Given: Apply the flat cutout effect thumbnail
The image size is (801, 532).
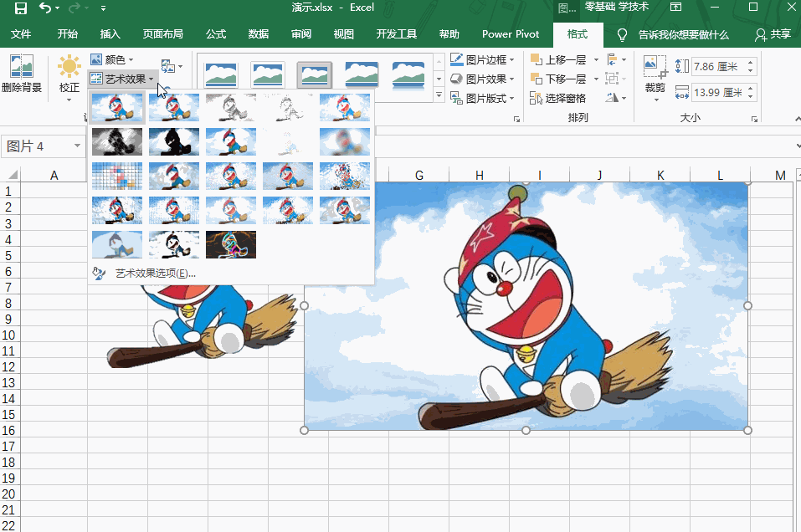Looking at the screenshot, I should click(x=117, y=244).
